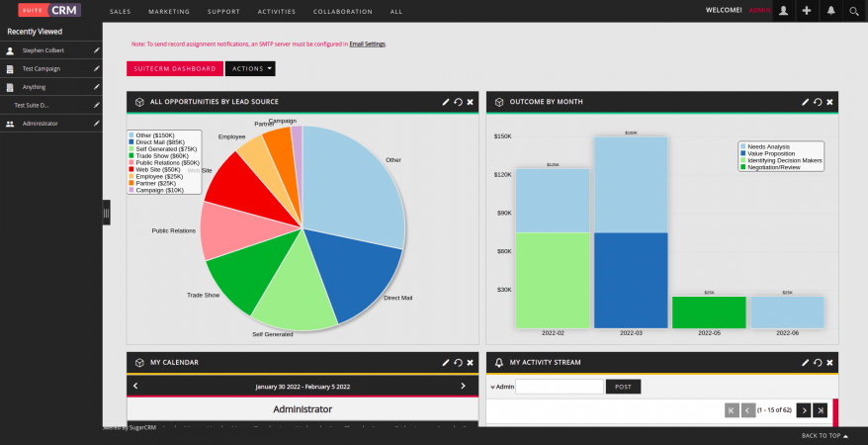The height and width of the screenshot is (445, 868).
Task: Collapse the sidebar with the handle
Action: pos(107,213)
